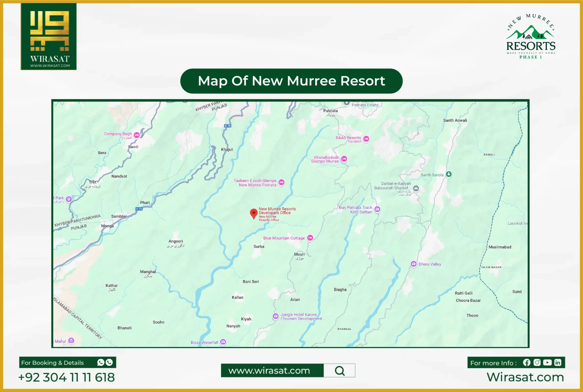Click the Patriata Estate marker icon
The image size is (583, 392).
346,103
